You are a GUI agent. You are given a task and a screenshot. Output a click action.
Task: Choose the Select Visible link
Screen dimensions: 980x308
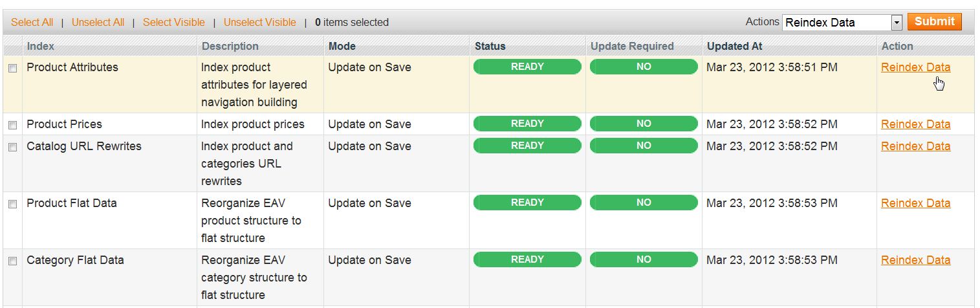pos(173,23)
